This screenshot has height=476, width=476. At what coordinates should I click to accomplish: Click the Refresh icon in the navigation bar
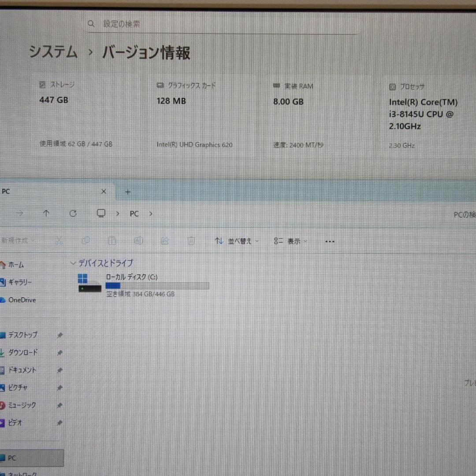[x=73, y=213]
